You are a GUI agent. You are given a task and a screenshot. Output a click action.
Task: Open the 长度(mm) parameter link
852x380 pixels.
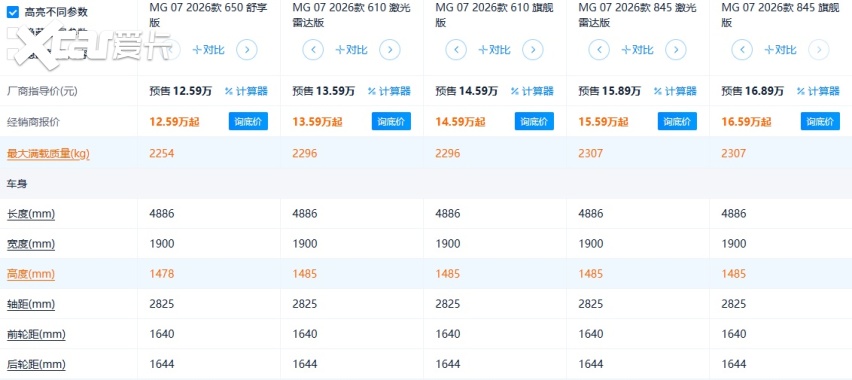click(30, 214)
